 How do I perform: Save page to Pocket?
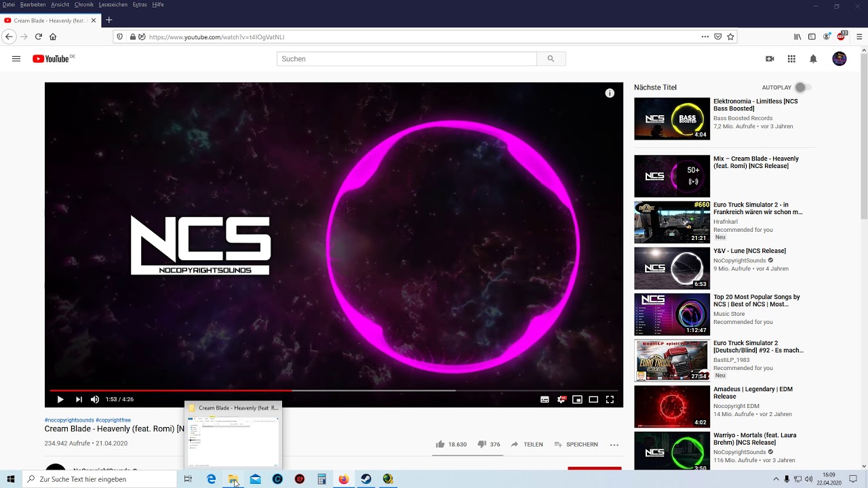[x=718, y=37]
